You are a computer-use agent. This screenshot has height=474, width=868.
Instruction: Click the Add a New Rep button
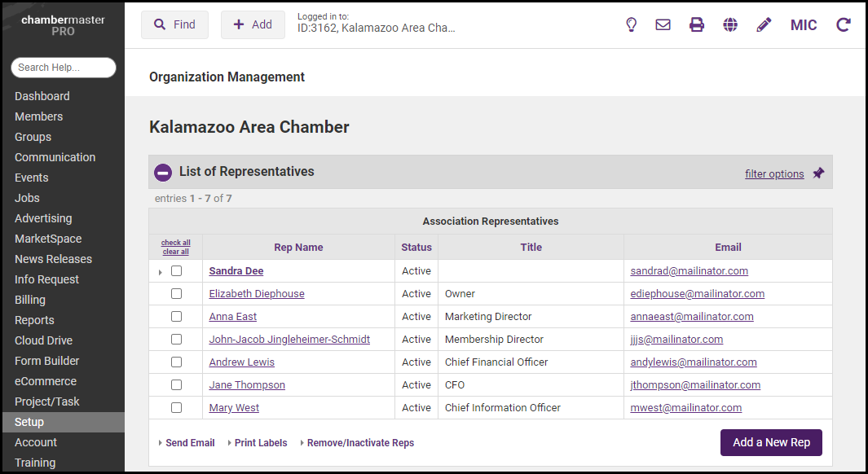click(x=771, y=442)
